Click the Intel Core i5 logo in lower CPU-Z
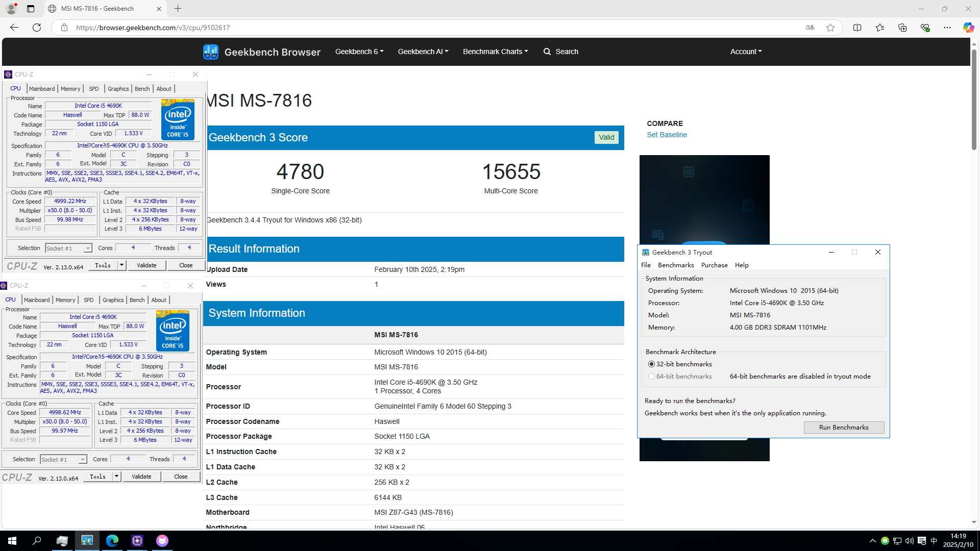The image size is (980, 551). click(x=173, y=331)
